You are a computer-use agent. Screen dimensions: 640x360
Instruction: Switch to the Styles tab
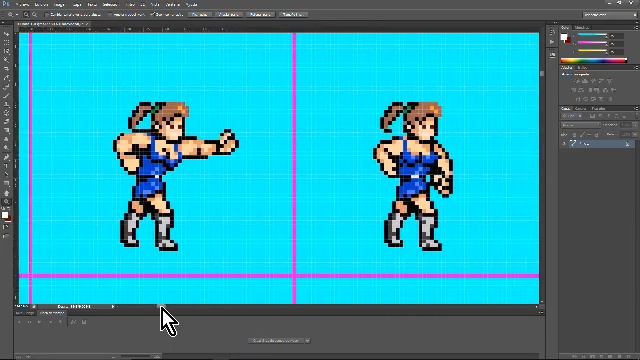pos(582,67)
